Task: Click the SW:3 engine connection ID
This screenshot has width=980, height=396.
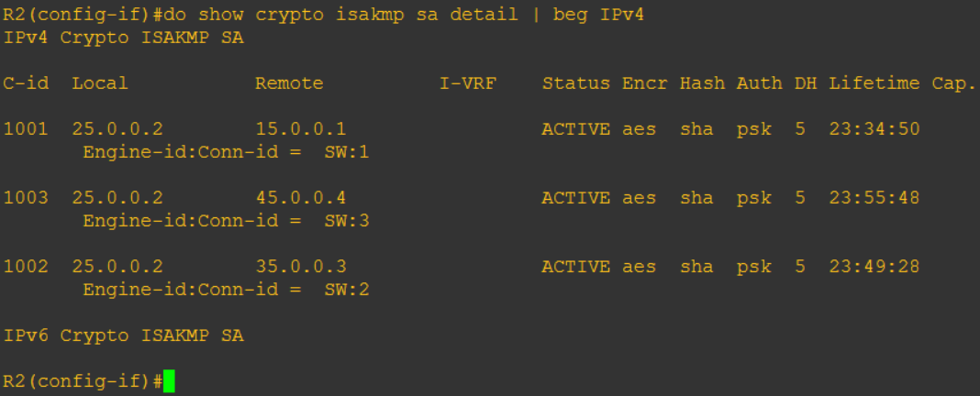Action: [346, 221]
